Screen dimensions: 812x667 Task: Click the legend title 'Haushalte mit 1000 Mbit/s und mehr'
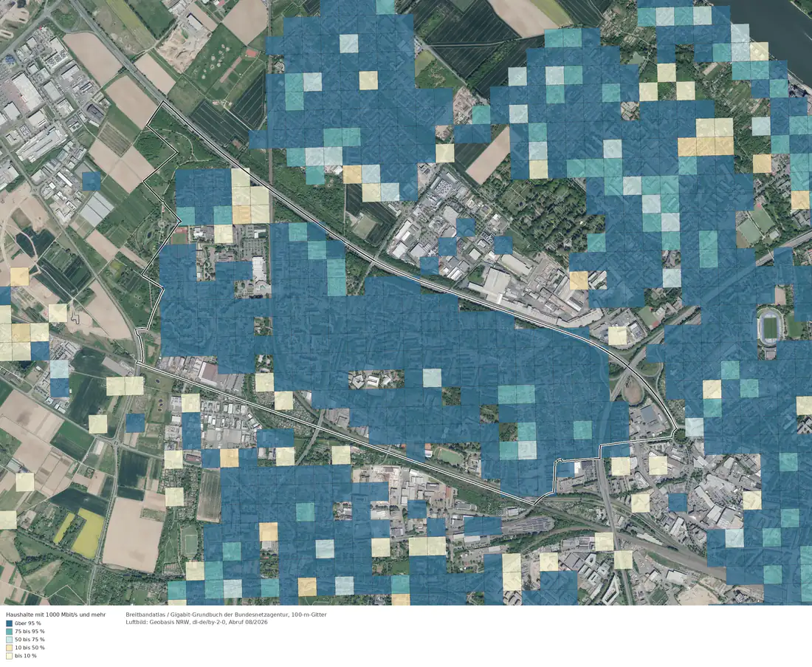pos(56,615)
